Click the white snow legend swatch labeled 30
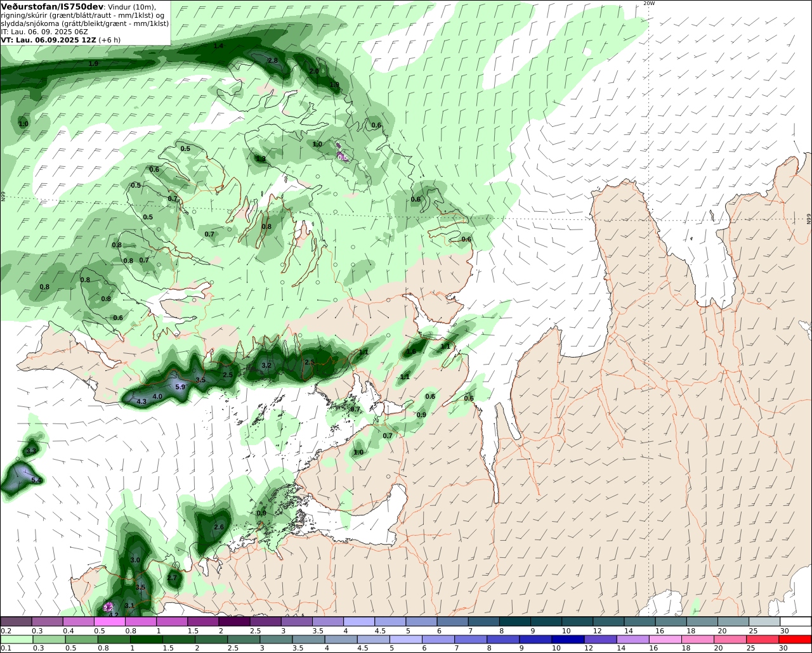Viewport: 812px width, 653px height. (x=796, y=622)
